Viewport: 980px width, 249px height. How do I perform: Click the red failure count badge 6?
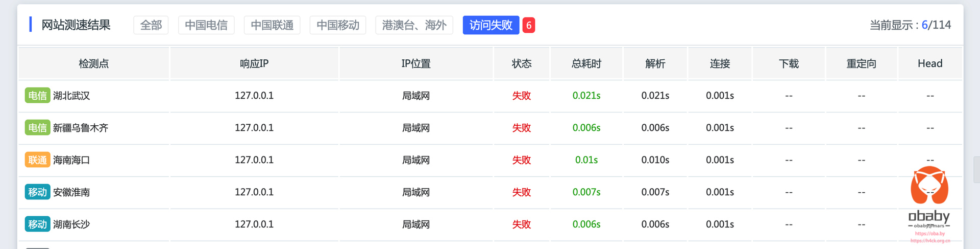click(x=529, y=25)
